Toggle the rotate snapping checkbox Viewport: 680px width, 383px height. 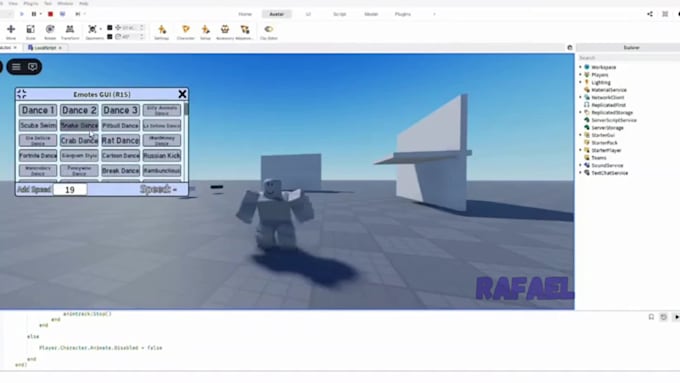110,37
